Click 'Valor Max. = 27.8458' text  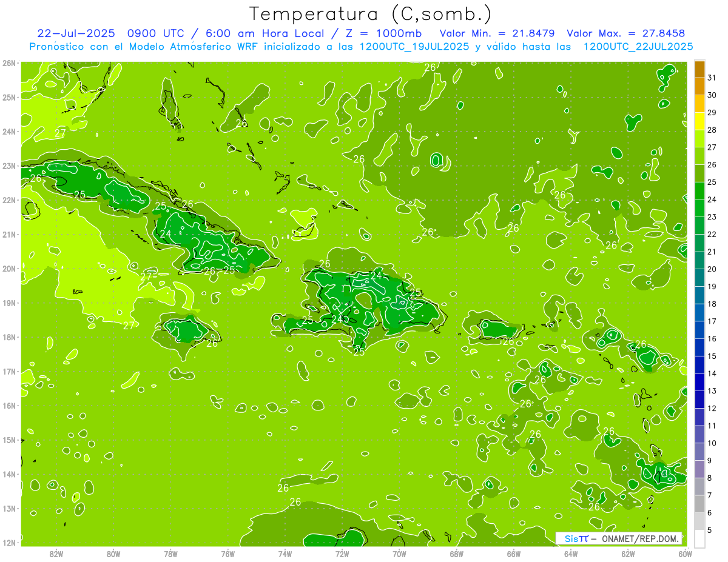[627, 33]
